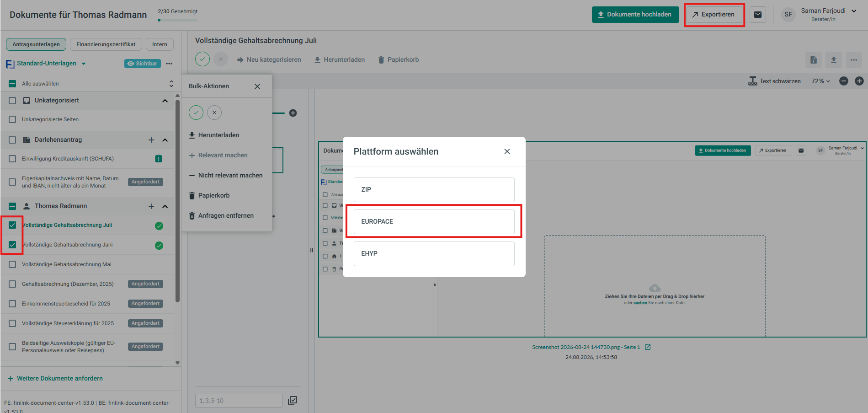Viewport: 868px width, 413px height.
Task: Activate the Text schwärzen redaction tool
Action: (774, 81)
